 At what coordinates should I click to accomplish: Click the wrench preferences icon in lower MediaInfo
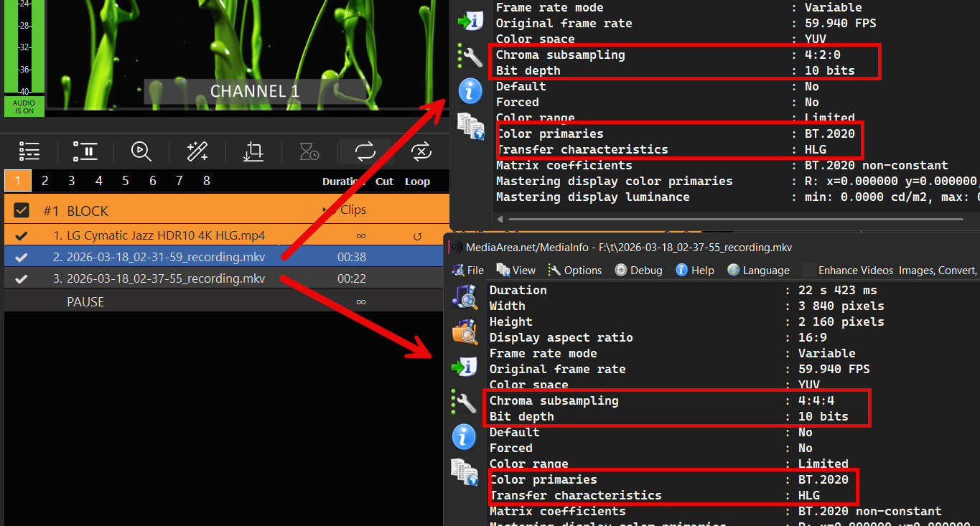click(464, 401)
